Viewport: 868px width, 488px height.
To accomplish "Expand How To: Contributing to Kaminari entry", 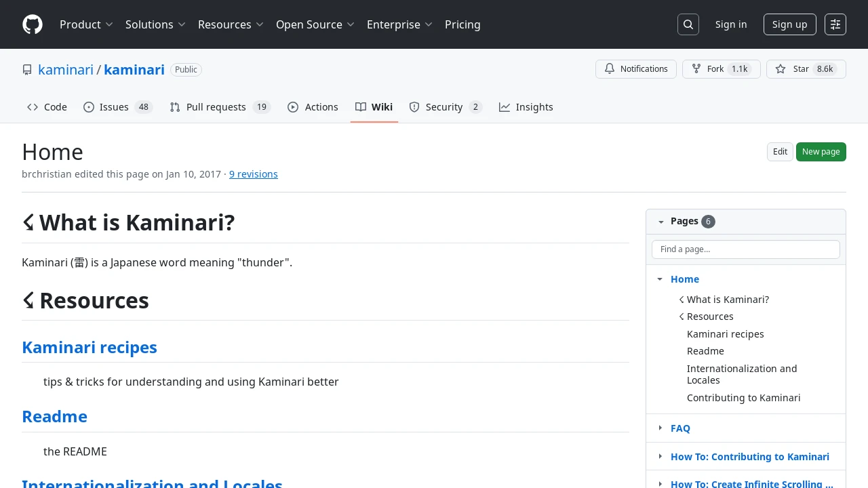I will click(660, 456).
